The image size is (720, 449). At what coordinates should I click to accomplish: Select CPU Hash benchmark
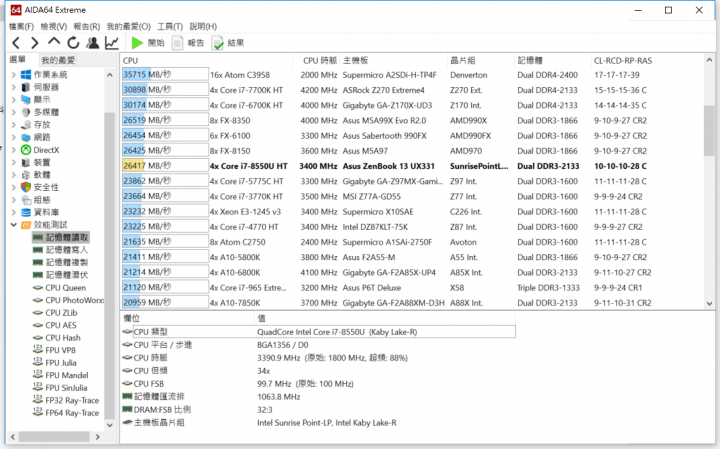[x=56, y=337]
